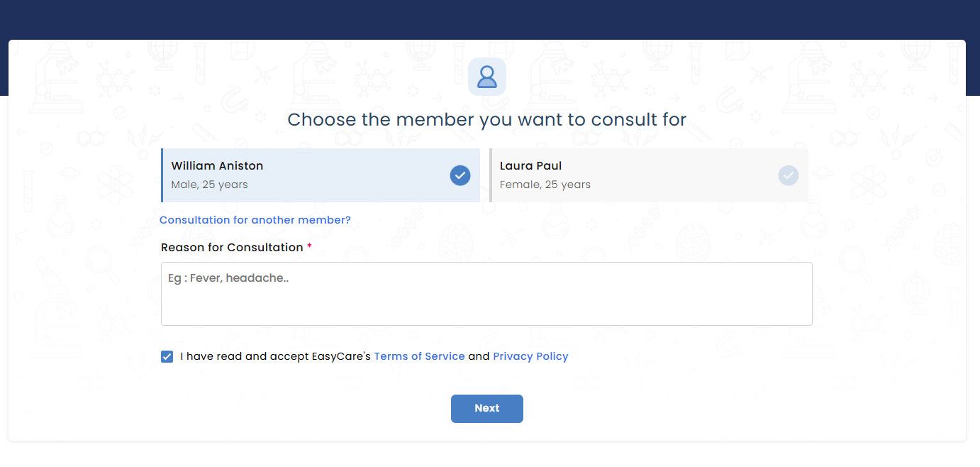Click the blue checkmark on William Aniston's card

coord(460,175)
